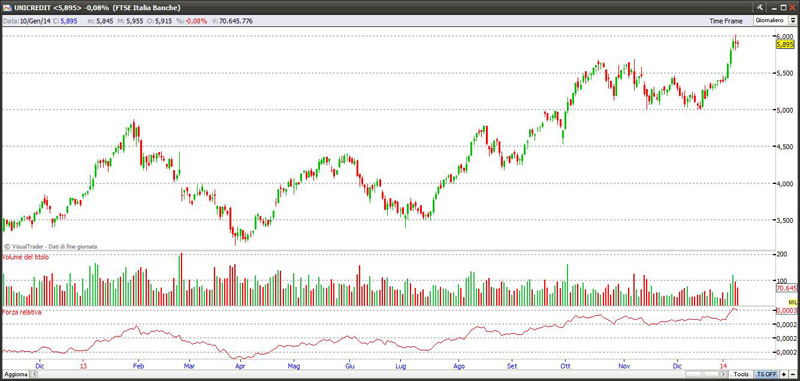Click the 'Feb' timeline marker
800x381 pixels.
click(137, 366)
